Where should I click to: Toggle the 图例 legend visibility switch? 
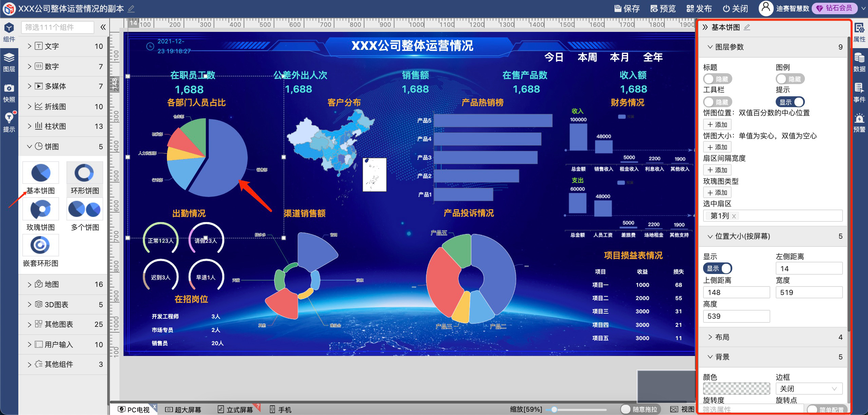coord(790,79)
